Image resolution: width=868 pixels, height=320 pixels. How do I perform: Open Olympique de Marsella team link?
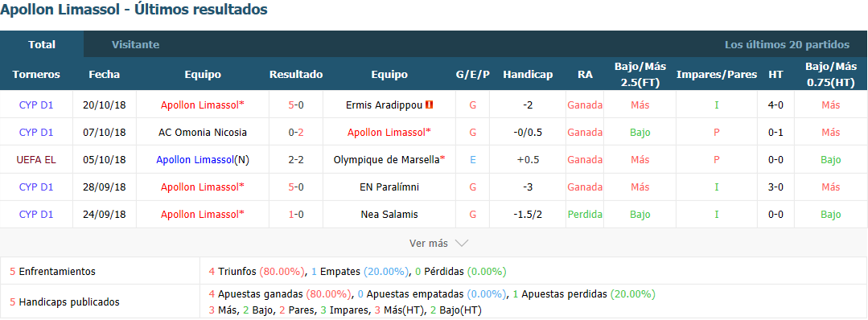click(x=389, y=159)
